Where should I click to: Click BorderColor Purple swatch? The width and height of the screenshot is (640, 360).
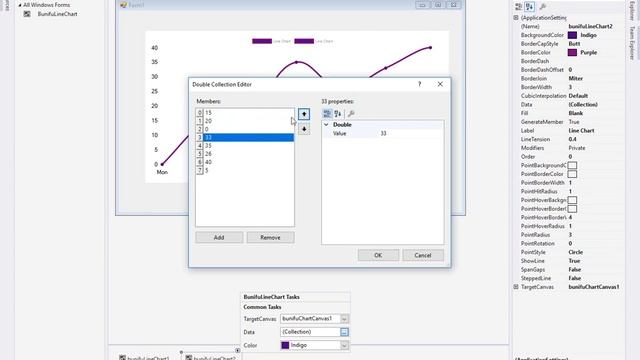point(572,53)
